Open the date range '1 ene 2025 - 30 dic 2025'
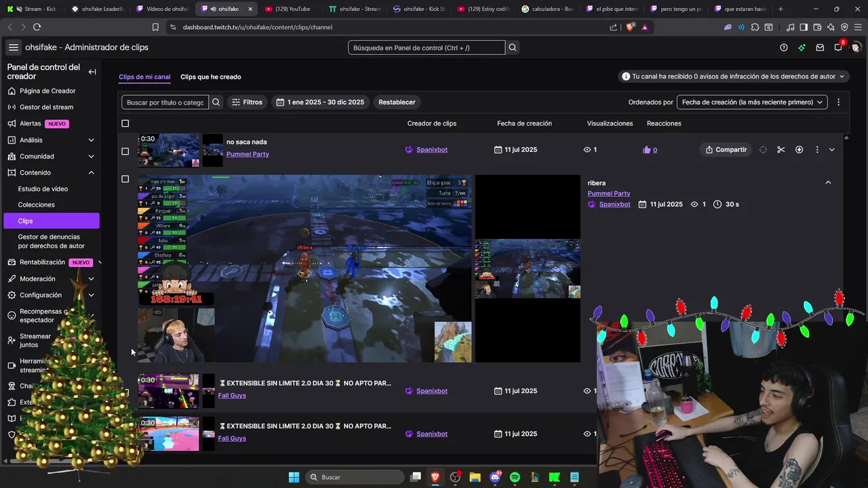Image resolution: width=868 pixels, height=488 pixels. [x=320, y=102]
